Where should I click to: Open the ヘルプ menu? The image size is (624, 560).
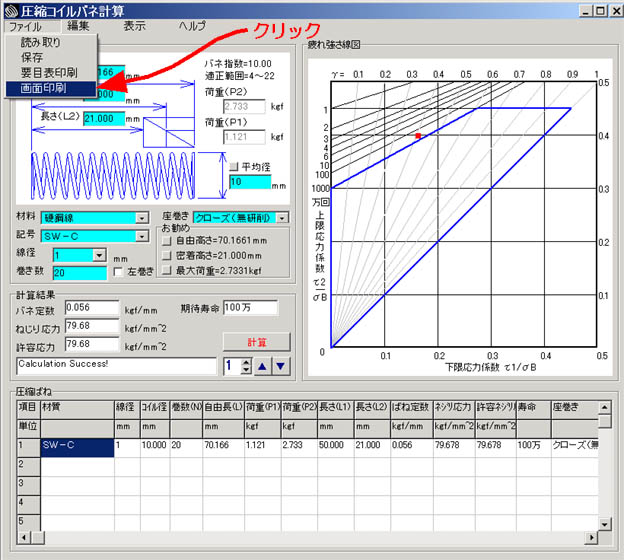(x=192, y=25)
